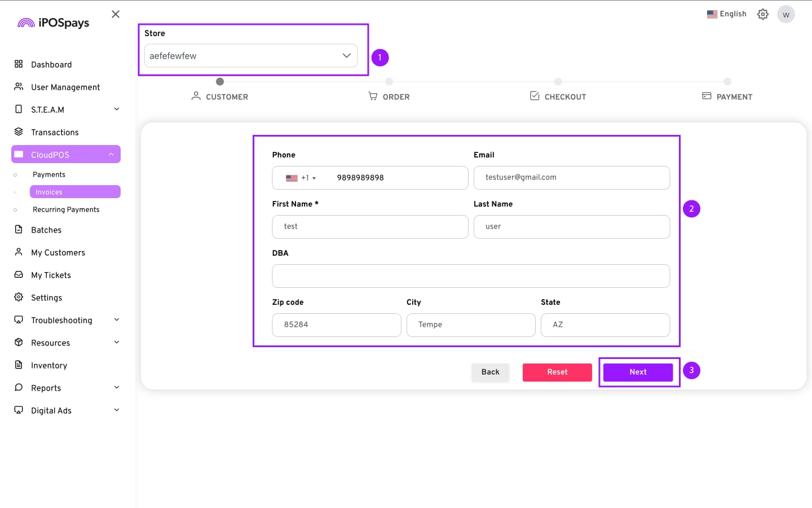Click the iPOSpays logo
Screen dimensions: 812x508
(x=54, y=23)
